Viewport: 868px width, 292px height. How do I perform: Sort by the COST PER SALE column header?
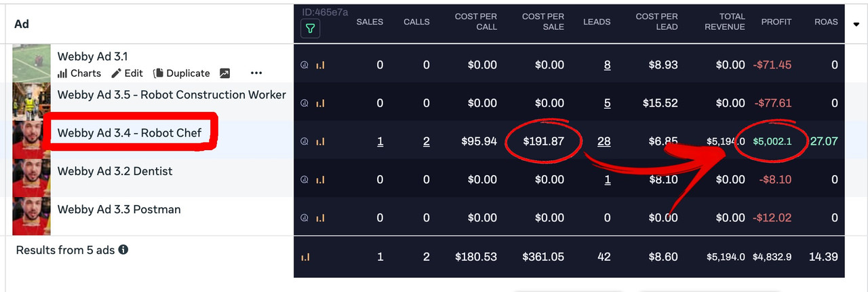coord(543,22)
